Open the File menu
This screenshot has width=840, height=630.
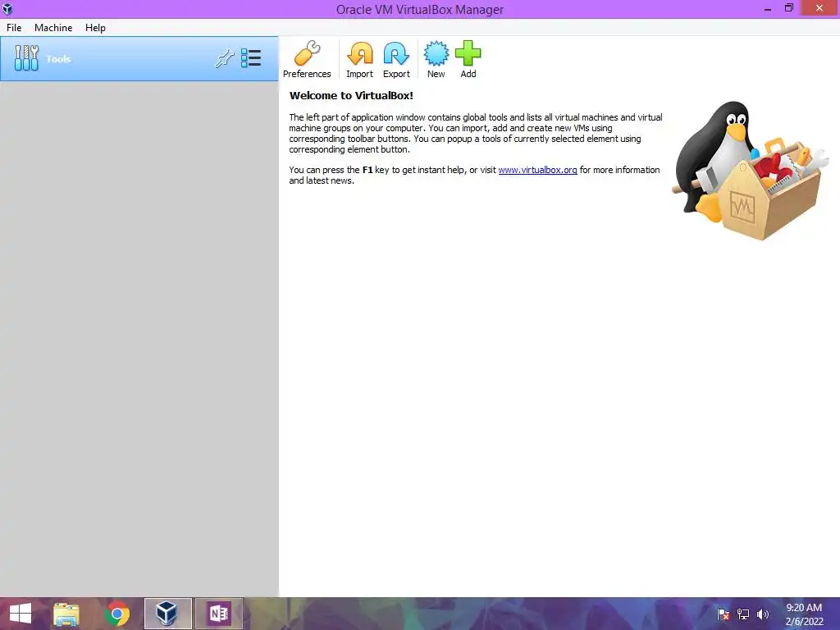tap(14, 28)
